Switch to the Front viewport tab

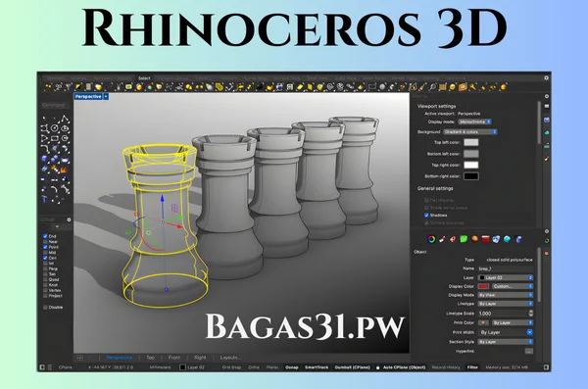pos(174,358)
